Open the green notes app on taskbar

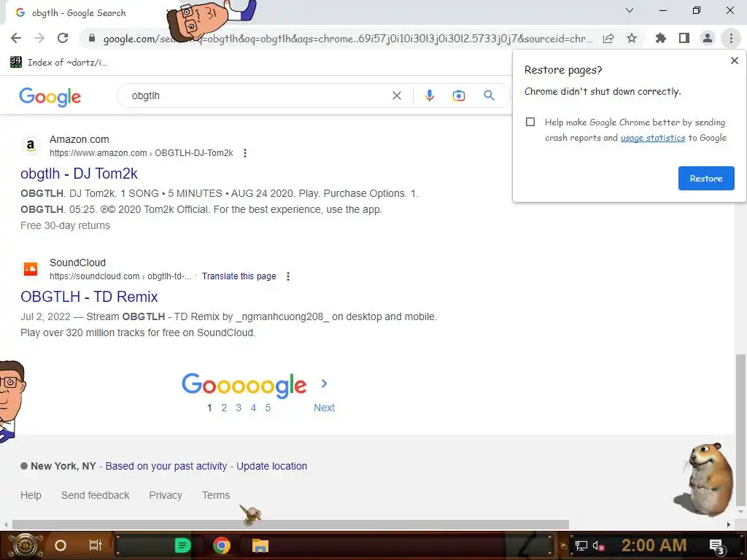pos(182,545)
